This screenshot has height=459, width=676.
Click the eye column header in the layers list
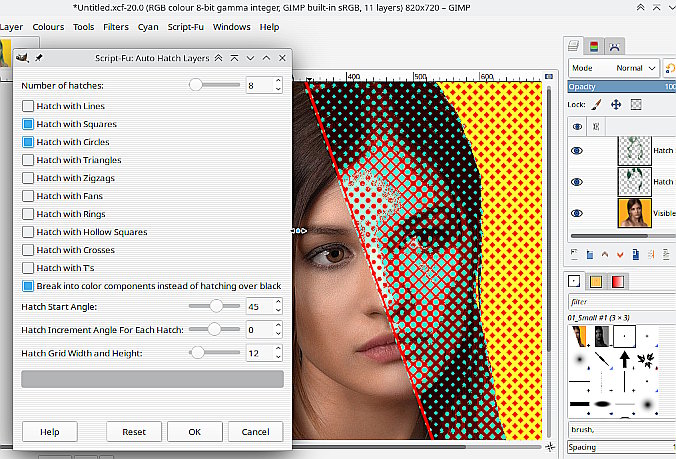click(577, 127)
